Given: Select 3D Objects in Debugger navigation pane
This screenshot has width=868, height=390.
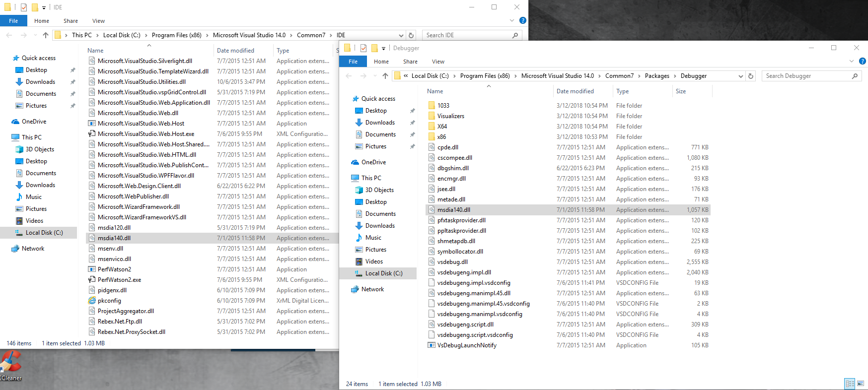Looking at the screenshot, I should tap(379, 190).
